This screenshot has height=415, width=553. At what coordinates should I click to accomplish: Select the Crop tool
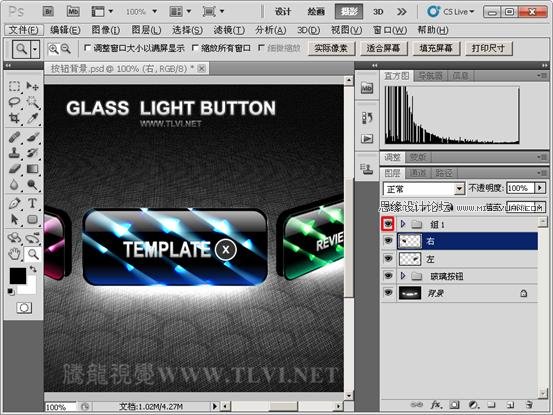pos(14,118)
